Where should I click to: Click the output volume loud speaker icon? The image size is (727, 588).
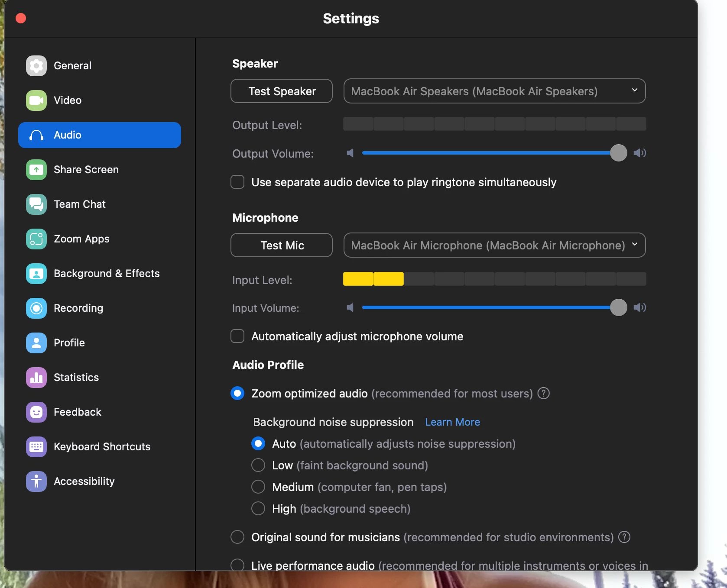[640, 153]
